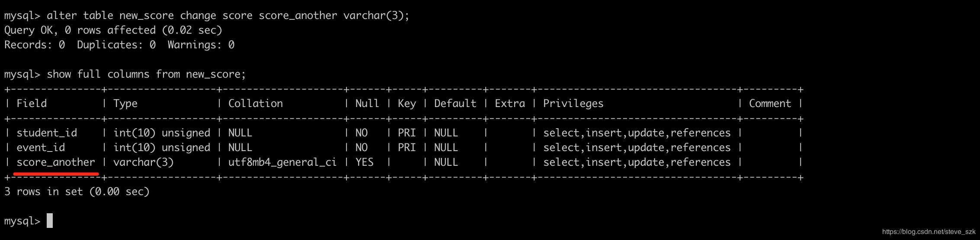Click the Privileges column header

coord(573,104)
